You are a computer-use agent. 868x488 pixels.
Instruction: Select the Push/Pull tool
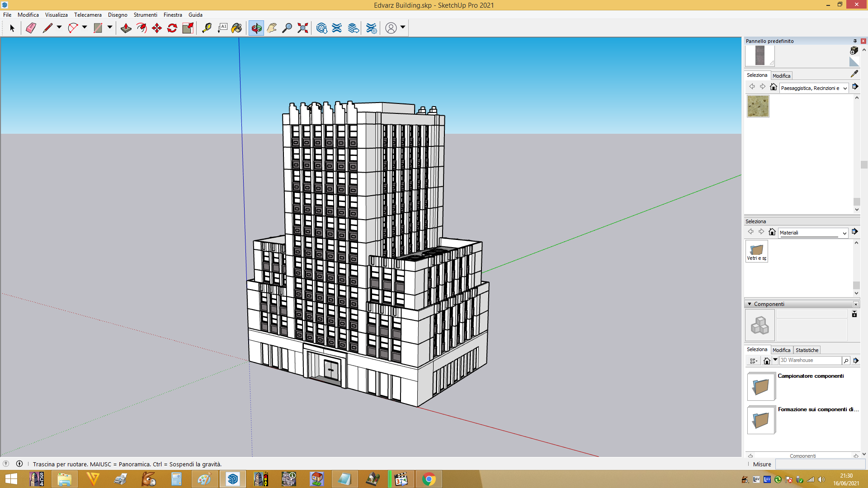coord(126,28)
